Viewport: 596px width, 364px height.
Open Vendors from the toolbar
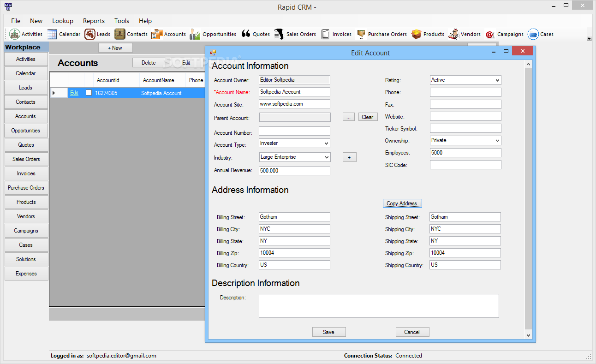(465, 34)
